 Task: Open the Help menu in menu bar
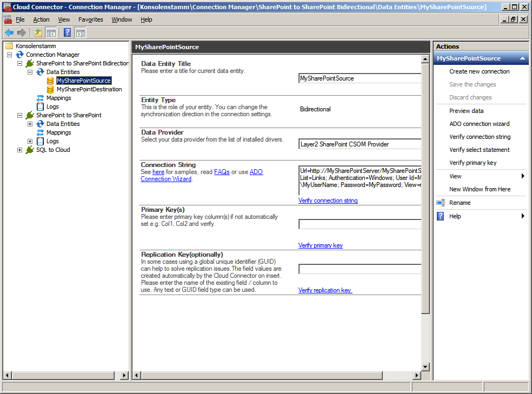point(146,19)
